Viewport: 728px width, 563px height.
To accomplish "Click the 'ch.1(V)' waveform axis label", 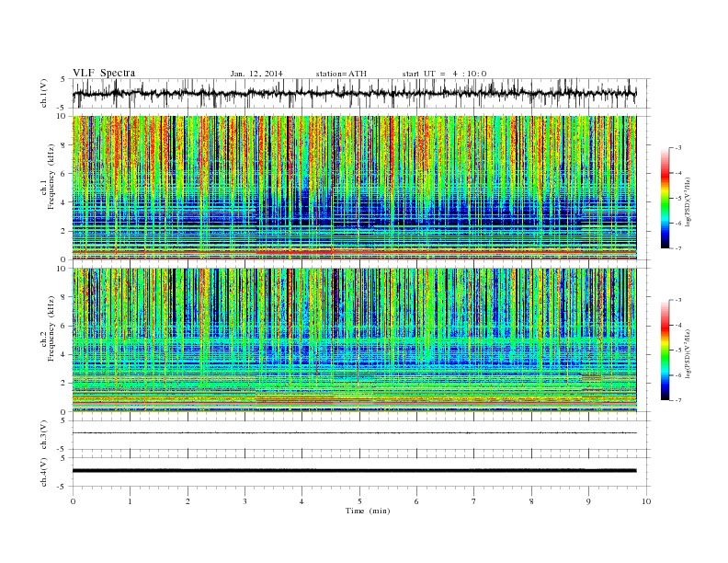I will [43, 93].
